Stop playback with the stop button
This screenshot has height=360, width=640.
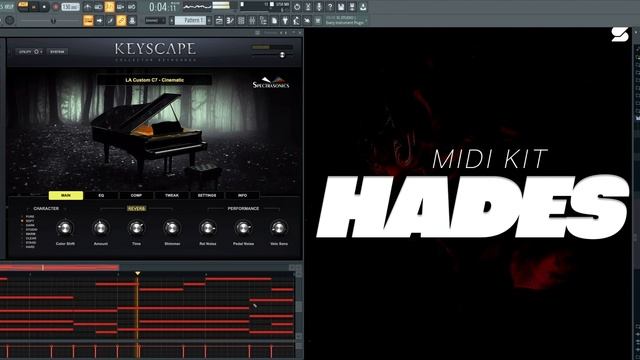(44, 7)
